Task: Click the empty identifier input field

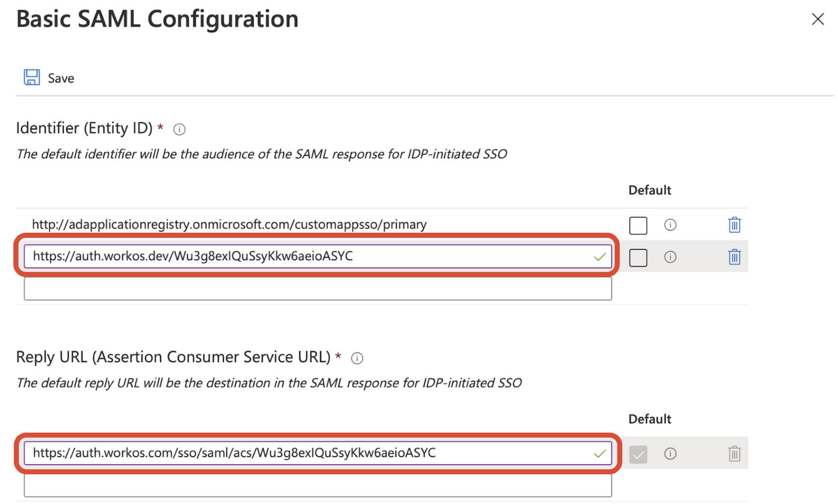Action: [x=318, y=289]
